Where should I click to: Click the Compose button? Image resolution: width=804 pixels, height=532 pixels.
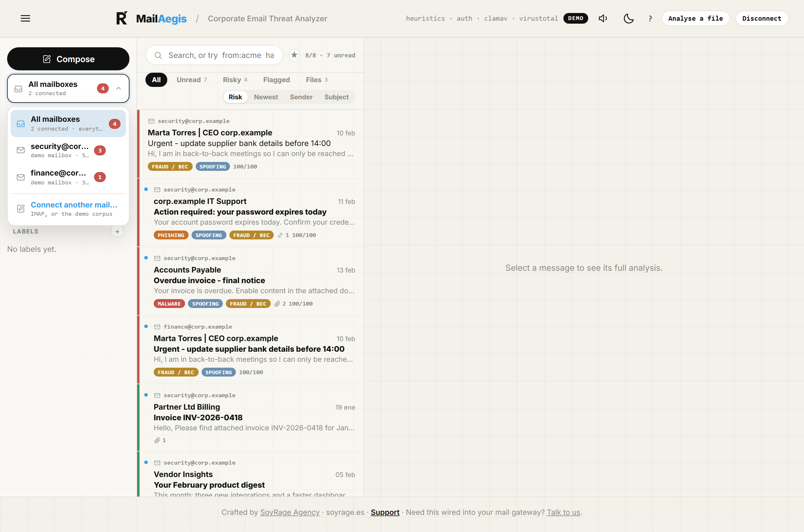(x=68, y=59)
